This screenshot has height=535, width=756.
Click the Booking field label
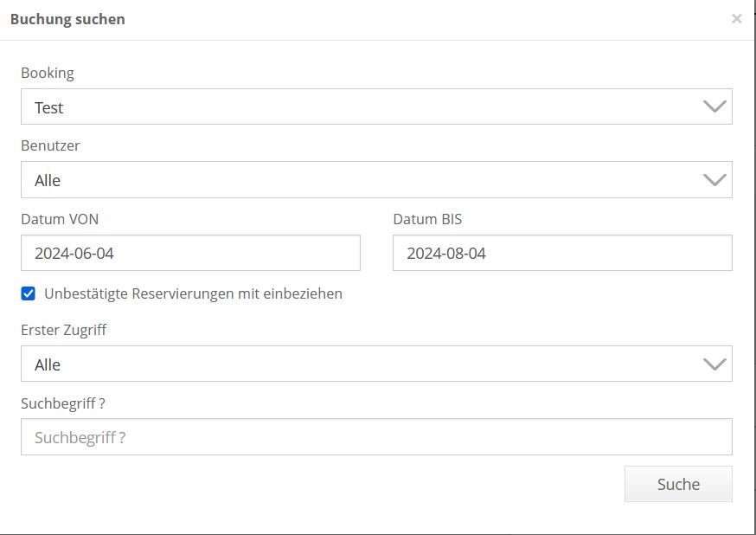click(x=48, y=73)
